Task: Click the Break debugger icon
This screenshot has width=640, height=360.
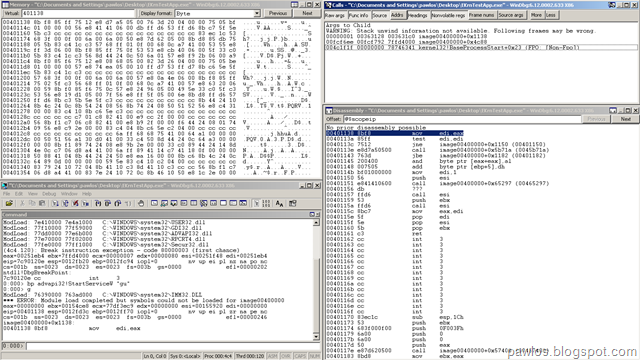Action: tap(85, 203)
